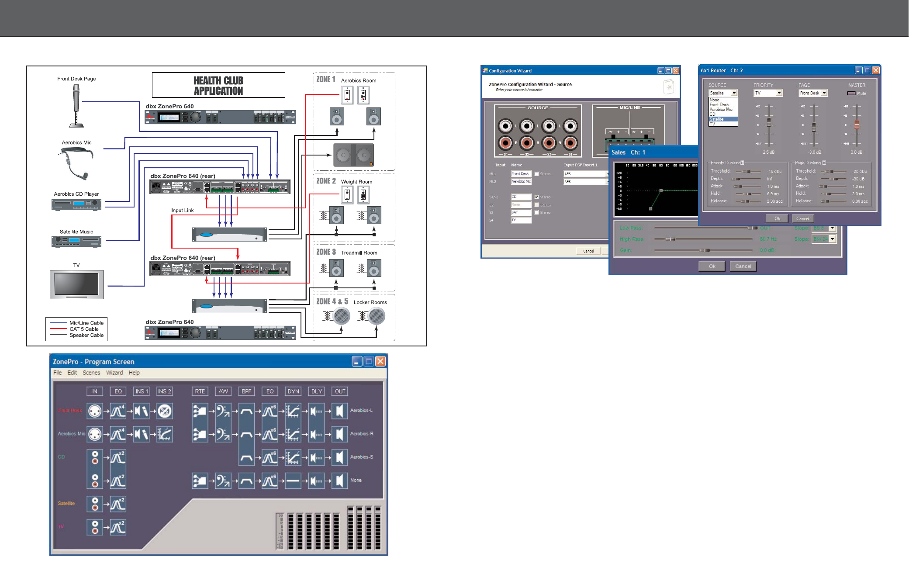Open the Page dropdown showing Front Desk
909x588 pixels.
click(x=813, y=93)
